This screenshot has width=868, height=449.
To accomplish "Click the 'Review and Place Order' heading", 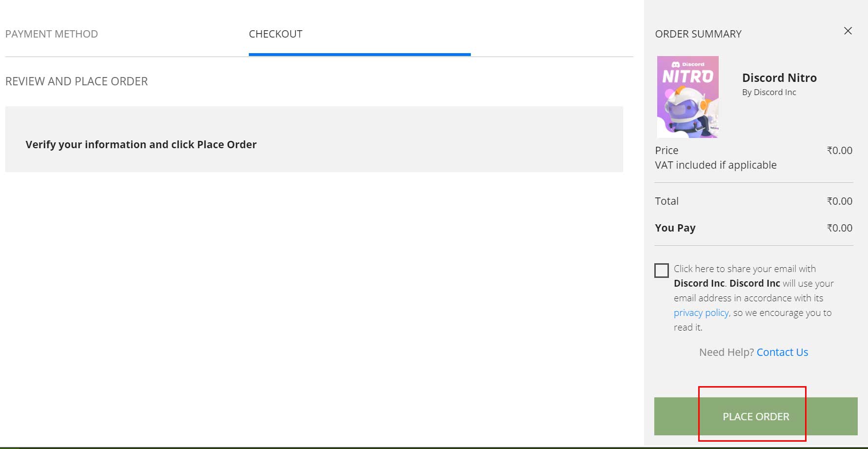I will (77, 81).
